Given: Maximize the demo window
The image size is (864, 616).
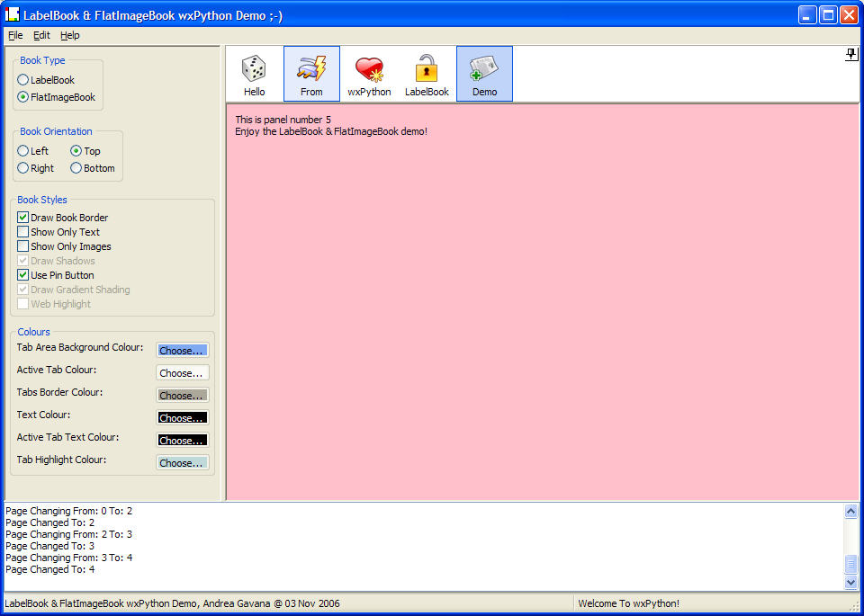Looking at the screenshot, I should point(828,14).
